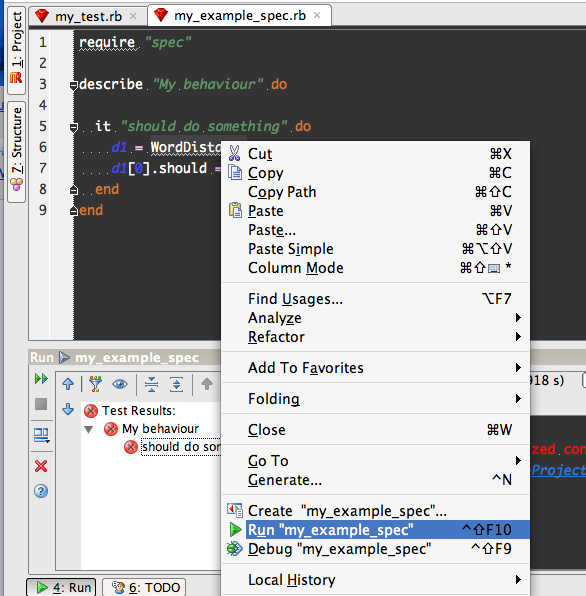Viewport: 586px width, 596px height.
Task: Toggle the eye icon to show statistics
Action: point(120,384)
